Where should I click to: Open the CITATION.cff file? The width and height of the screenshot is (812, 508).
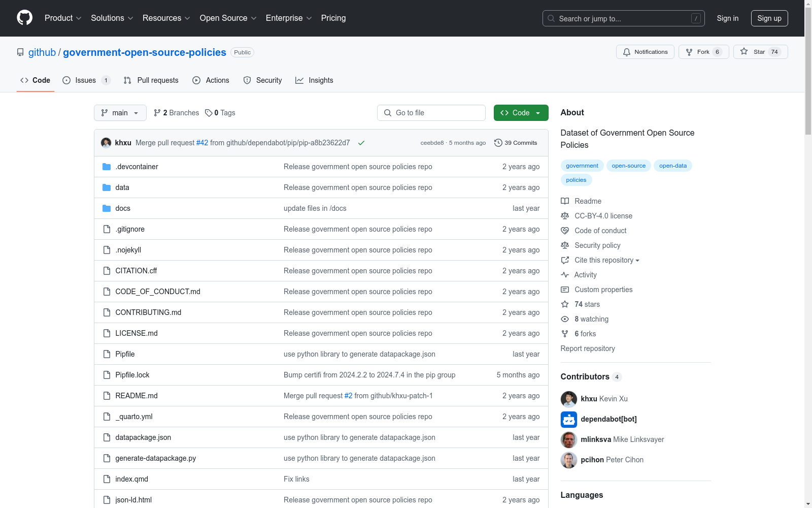(x=136, y=271)
